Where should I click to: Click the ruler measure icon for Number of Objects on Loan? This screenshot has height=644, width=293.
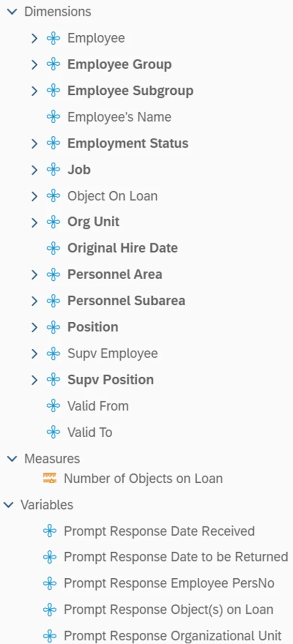pyautogui.click(x=49, y=479)
